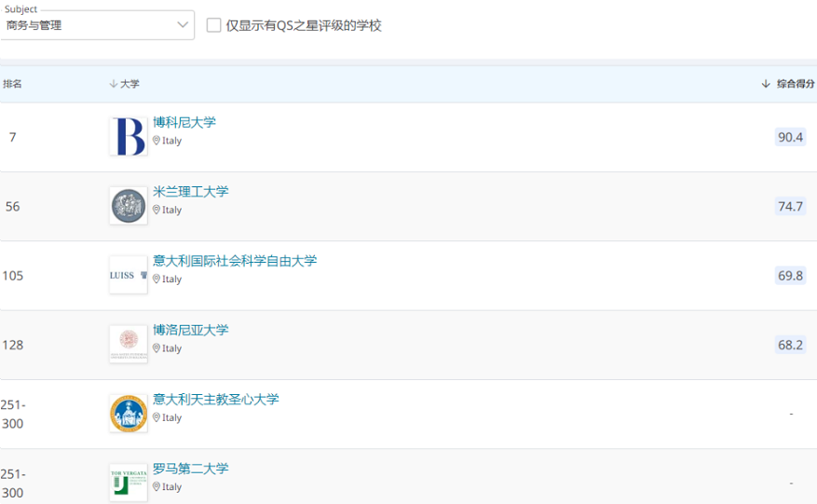The width and height of the screenshot is (817, 504).
Task: Click the 米兰理工大学 round seal logo
Action: tap(129, 206)
